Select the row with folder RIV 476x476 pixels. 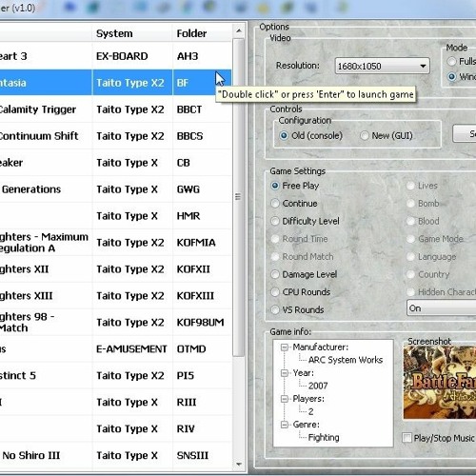115,428
